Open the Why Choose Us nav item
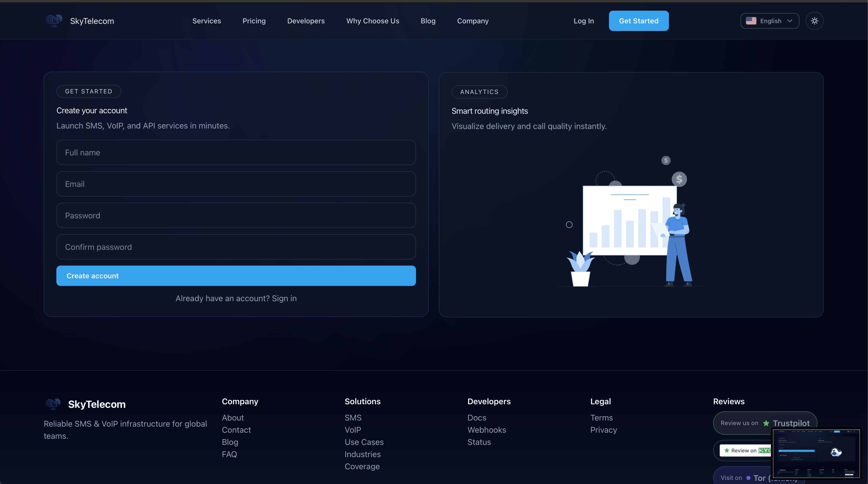 (x=373, y=21)
